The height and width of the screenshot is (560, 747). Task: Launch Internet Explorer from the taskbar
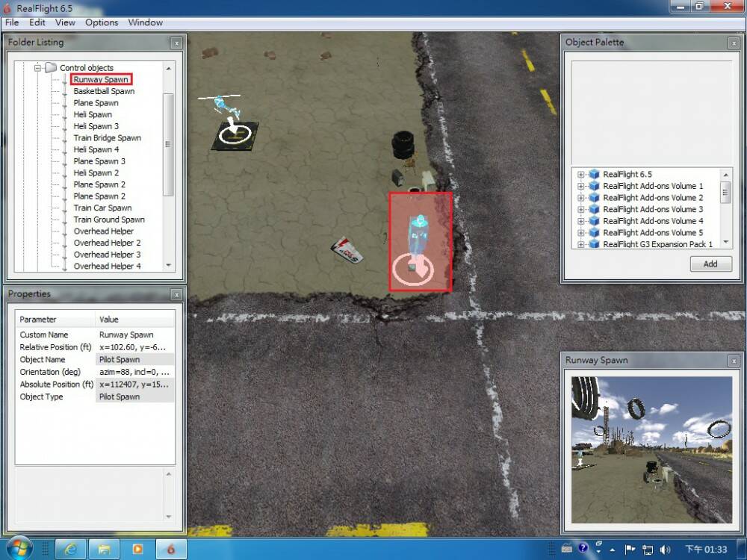tap(70, 550)
